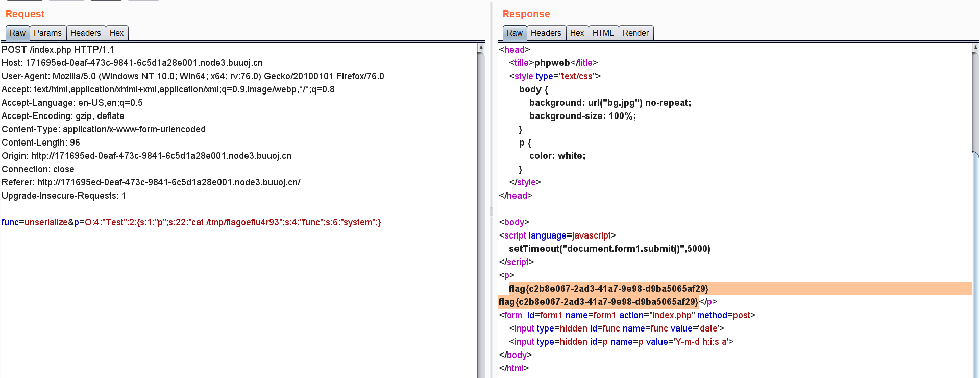The height and width of the screenshot is (378, 980).
Task: Click the Request pane vertical scrollbar track
Action: point(481,215)
